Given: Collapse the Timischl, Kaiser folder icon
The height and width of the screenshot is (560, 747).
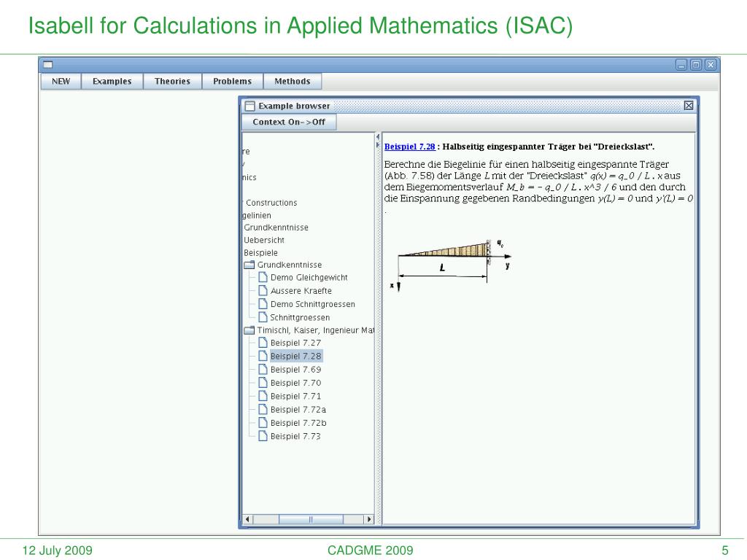Looking at the screenshot, I should [x=249, y=330].
